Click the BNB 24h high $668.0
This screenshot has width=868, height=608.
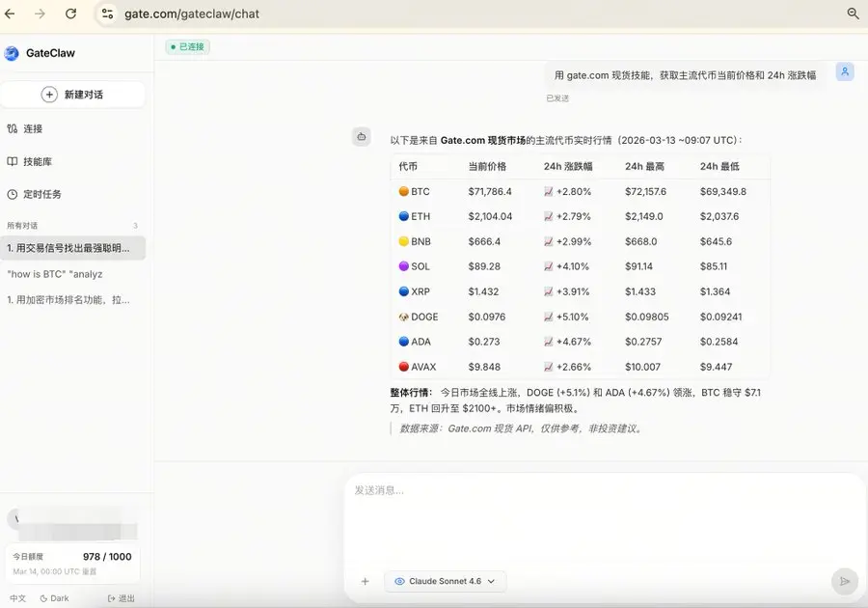click(641, 241)
